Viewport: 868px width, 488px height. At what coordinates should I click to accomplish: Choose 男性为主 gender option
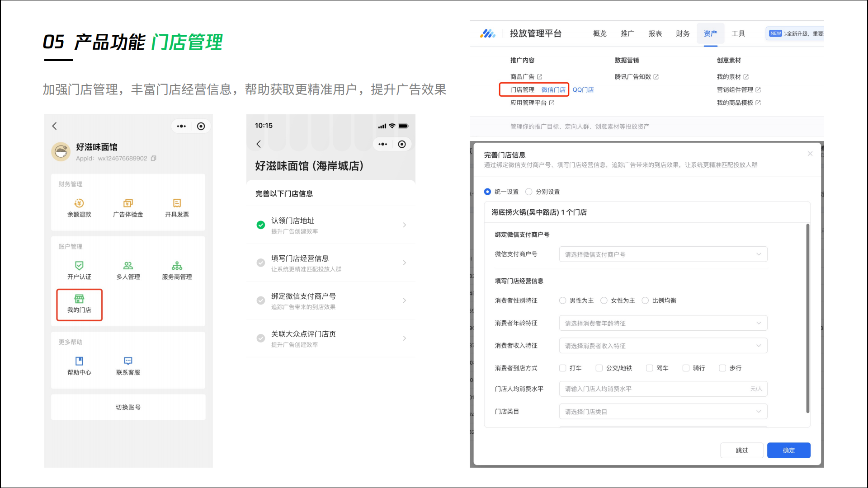click(x=562, y=300)
